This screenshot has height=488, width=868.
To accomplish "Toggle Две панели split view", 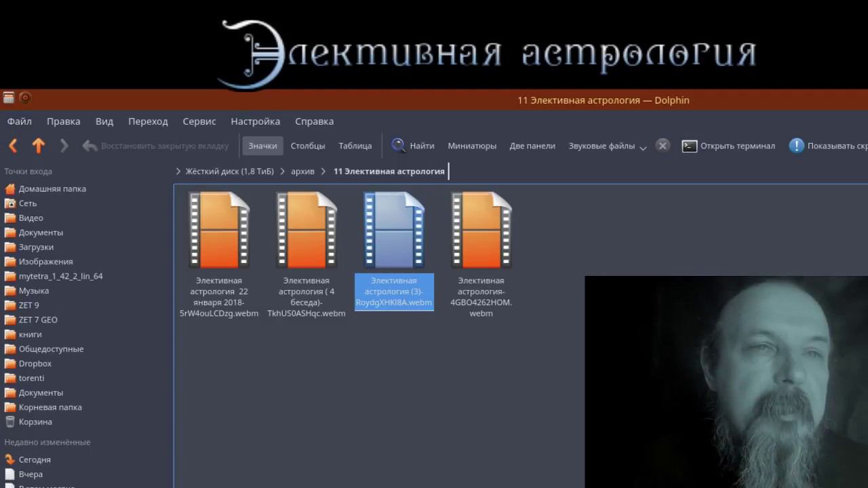I will coord(532,146).
